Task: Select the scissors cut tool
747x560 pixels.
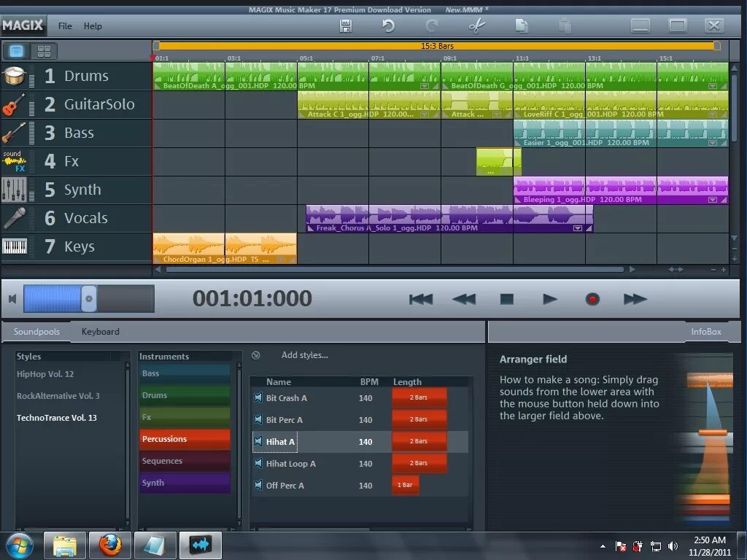Action: [476, 26]
